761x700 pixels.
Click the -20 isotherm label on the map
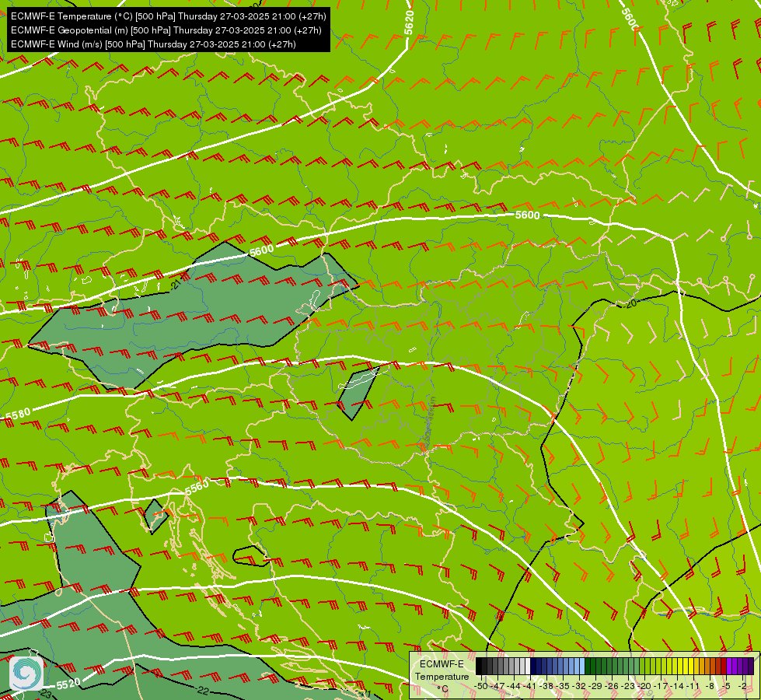pos(630,304)
